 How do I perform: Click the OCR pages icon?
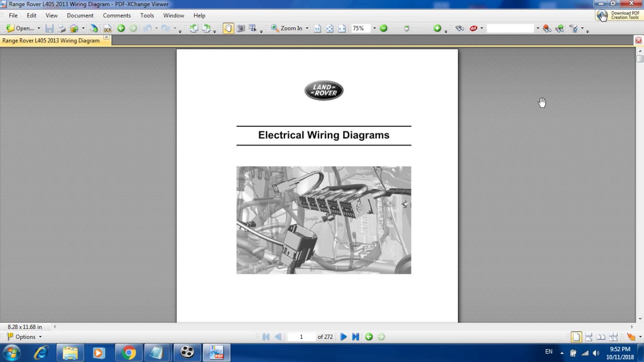click(x=107, y=28)
